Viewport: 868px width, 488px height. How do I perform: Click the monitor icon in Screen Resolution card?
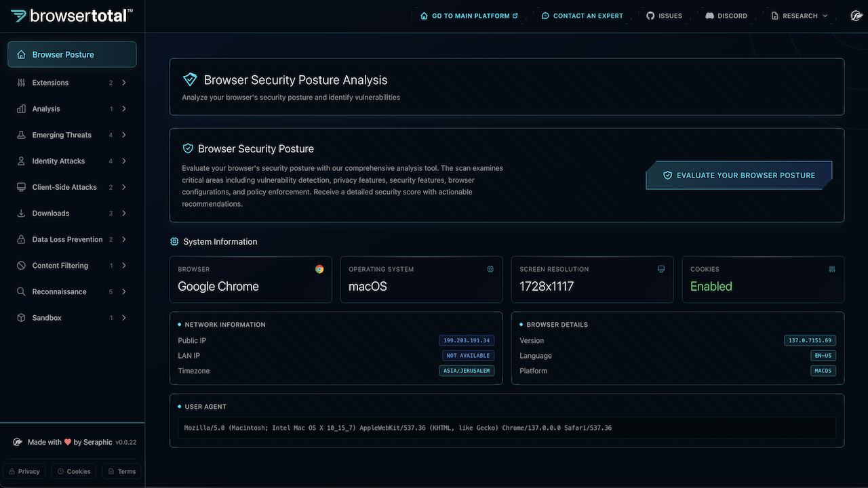point(661,269)
